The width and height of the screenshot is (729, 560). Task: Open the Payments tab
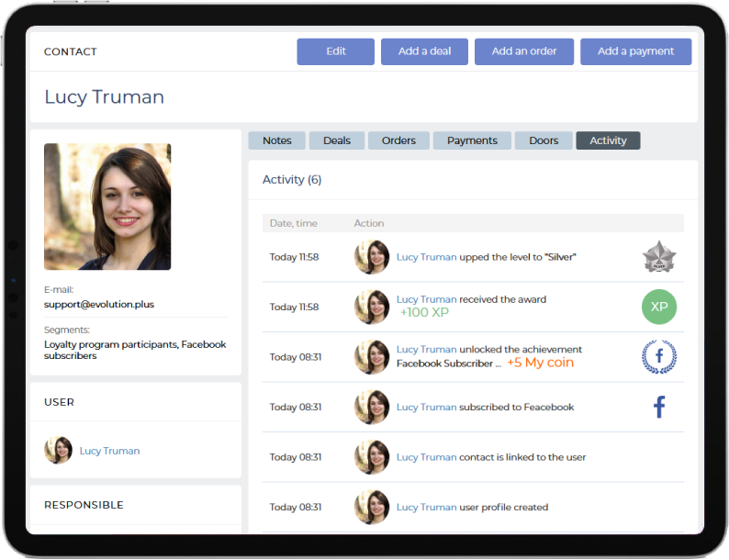click(x=472, y=140)
